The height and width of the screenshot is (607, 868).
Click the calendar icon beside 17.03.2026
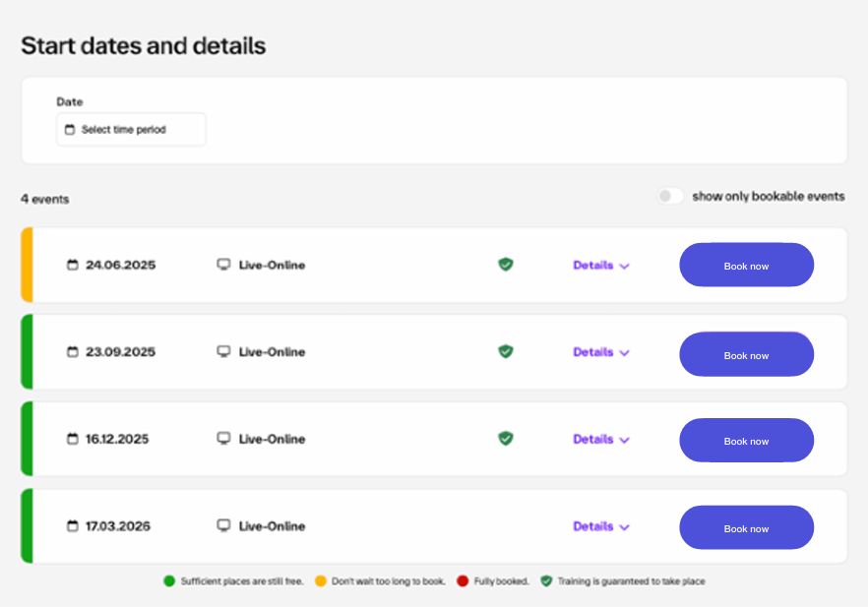(72, 526)
